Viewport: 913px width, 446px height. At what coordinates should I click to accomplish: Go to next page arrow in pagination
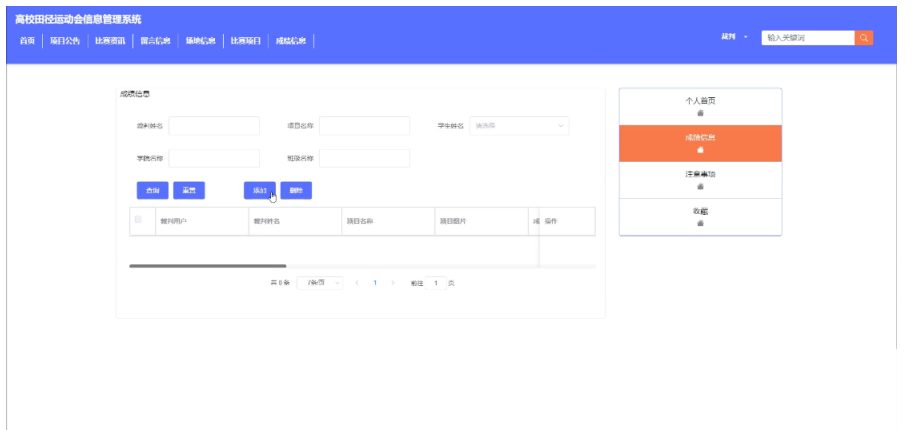coord(393,283)
